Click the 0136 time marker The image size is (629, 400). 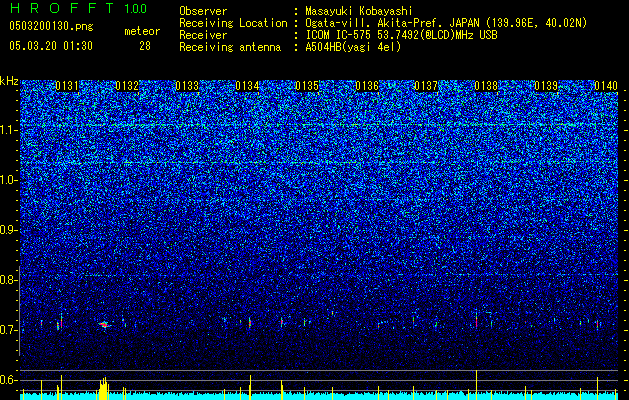coord(367,86)
